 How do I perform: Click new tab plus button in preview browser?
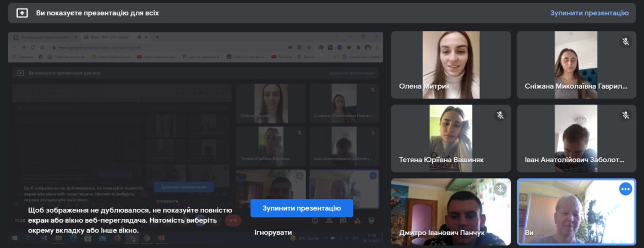(157, 37)
